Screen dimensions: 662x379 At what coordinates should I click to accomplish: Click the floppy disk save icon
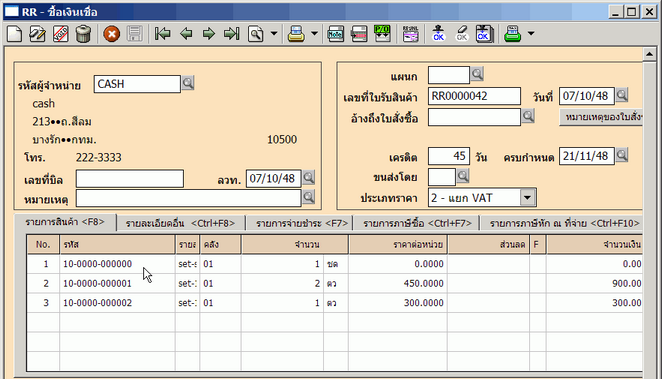(135, 34)
